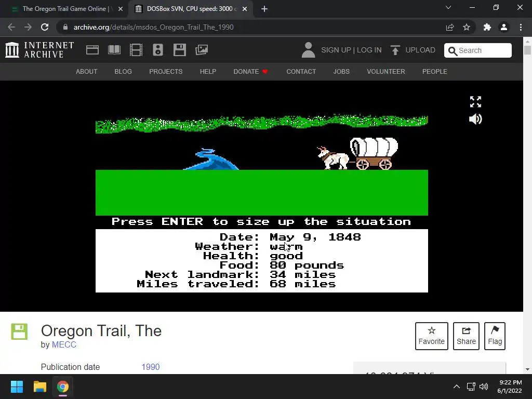Close the Oregon Trail Game Online tab

[121, 9]
